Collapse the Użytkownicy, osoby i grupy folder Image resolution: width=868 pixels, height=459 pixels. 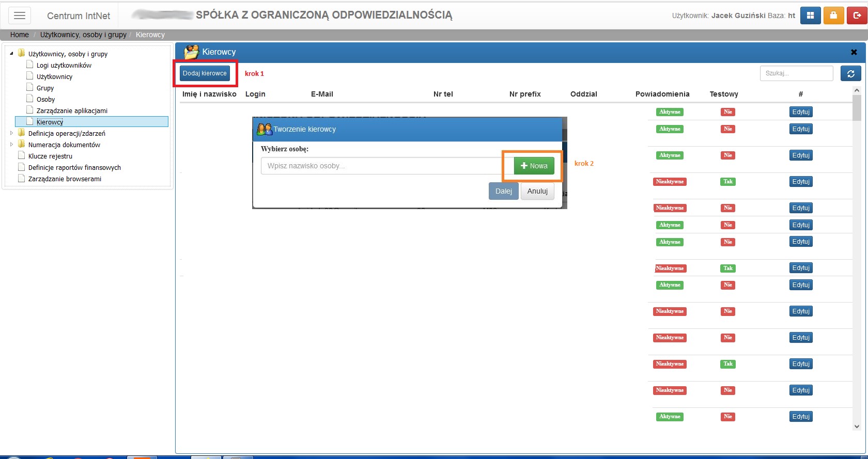tap(11, 53)
